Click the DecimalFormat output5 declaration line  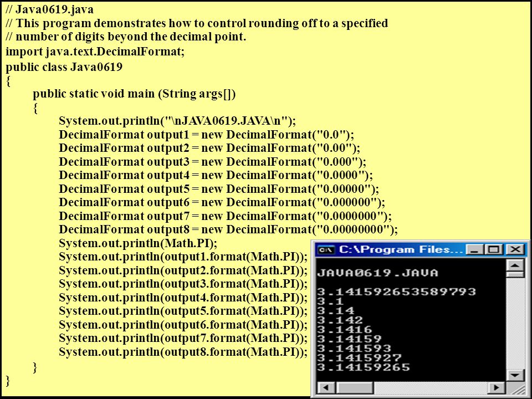point(219,189)
